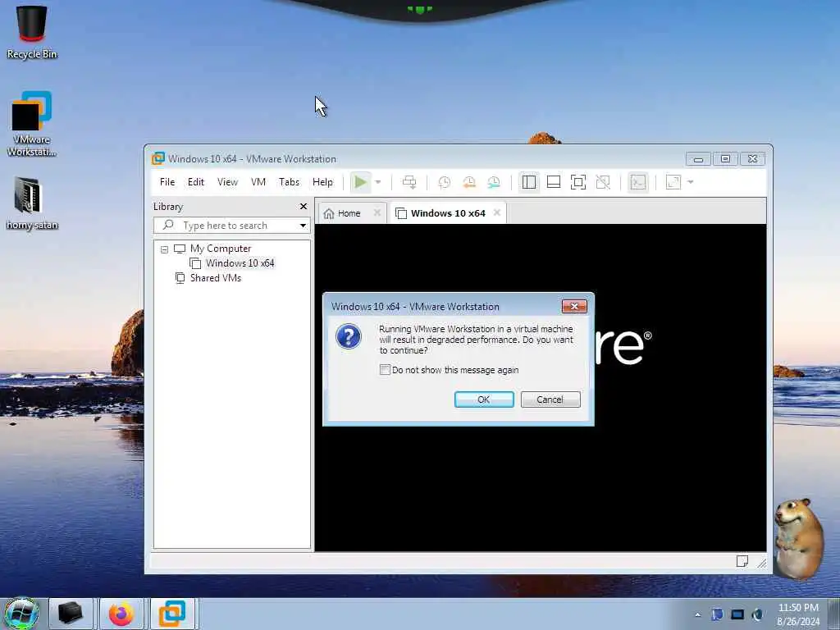Click the Take Snapshot clock icon
The image size is (840, 630).
(444, 182)
